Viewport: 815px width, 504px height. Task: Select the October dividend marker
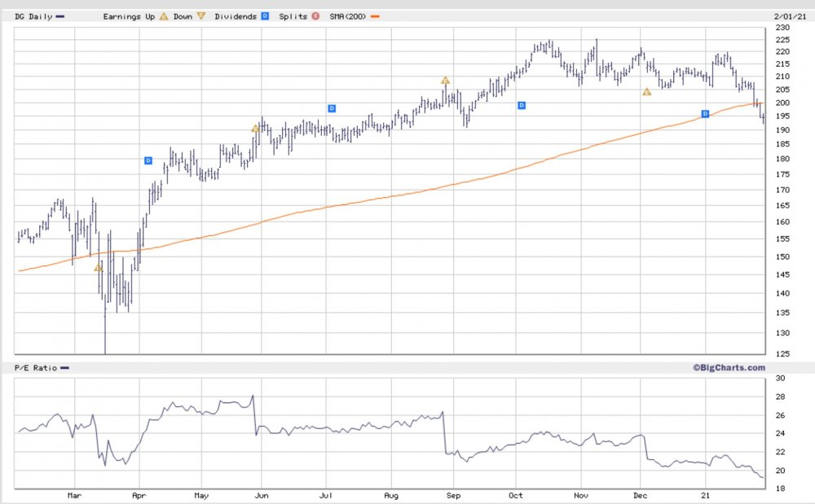click(x=522, y=105)
